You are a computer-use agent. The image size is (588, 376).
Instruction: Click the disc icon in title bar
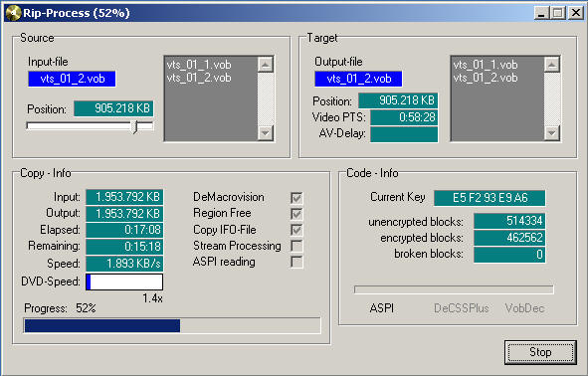click(13, 13)
